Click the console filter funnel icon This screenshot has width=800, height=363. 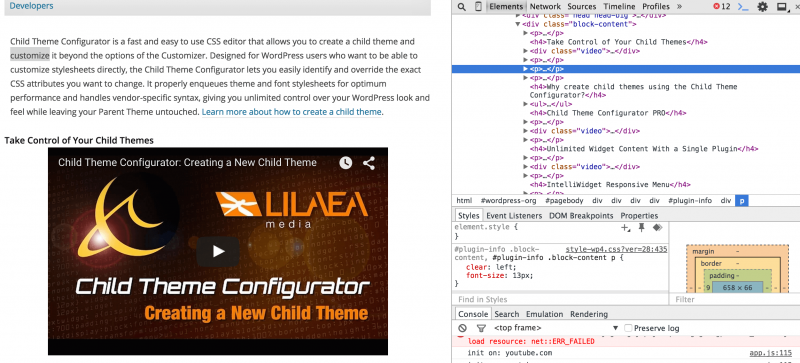coord(481,328)
